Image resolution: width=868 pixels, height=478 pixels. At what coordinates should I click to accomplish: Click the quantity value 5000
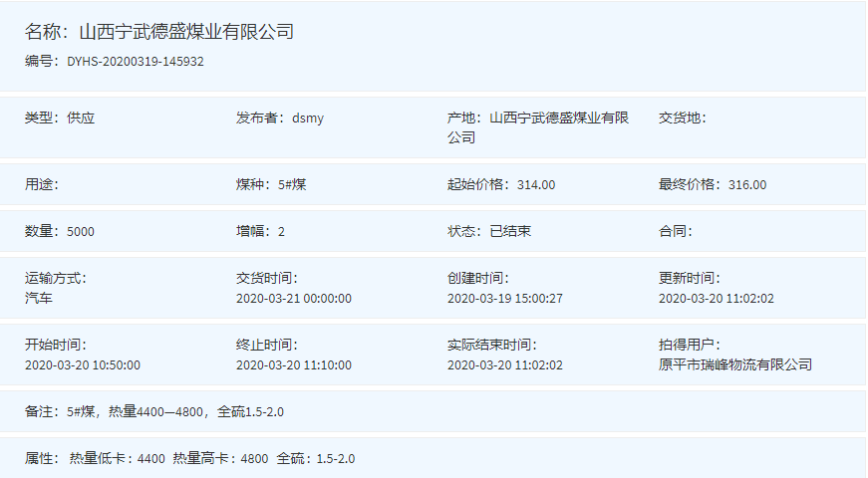(81, 232)
